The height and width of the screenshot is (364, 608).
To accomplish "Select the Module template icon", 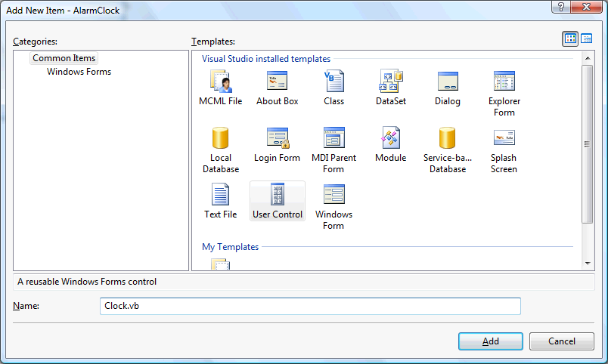I will click(390, 138).
